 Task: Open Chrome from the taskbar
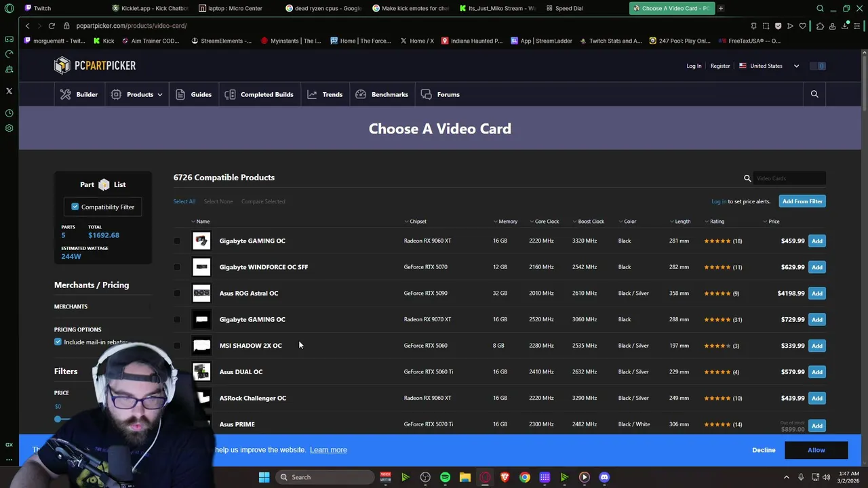[525, 477]
